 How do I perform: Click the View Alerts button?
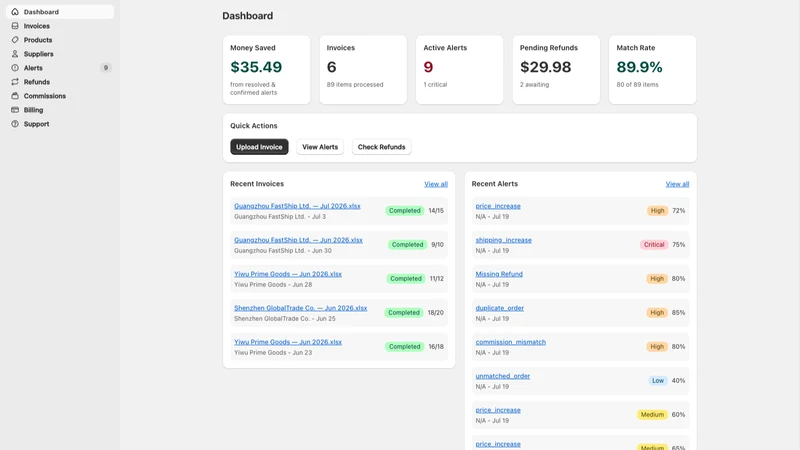320,147
